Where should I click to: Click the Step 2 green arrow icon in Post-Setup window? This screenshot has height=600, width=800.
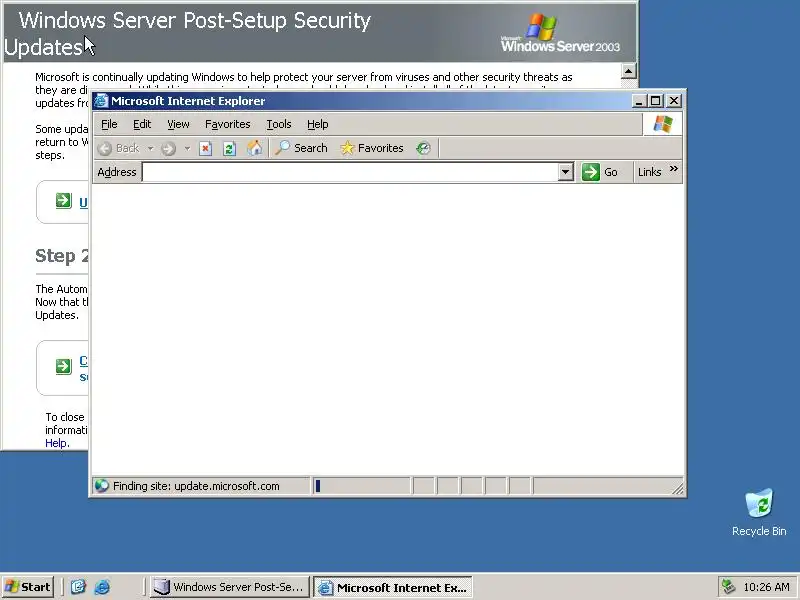[x=63, y=366]
